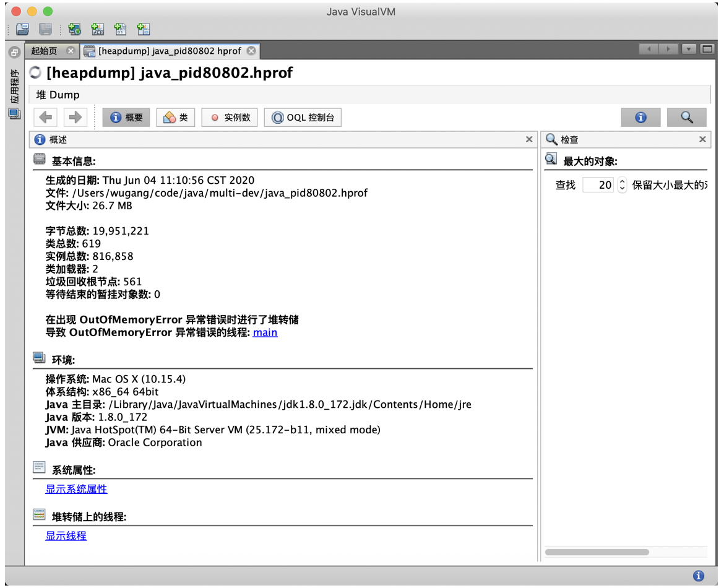This screenshot has height=588, width=724.
Task: Click the 显示系统属性 link
Action: coord(76,489)
